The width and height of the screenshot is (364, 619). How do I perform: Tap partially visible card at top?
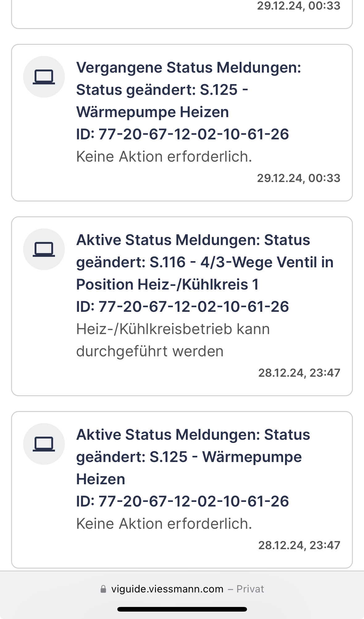click(x=182, y=14)
